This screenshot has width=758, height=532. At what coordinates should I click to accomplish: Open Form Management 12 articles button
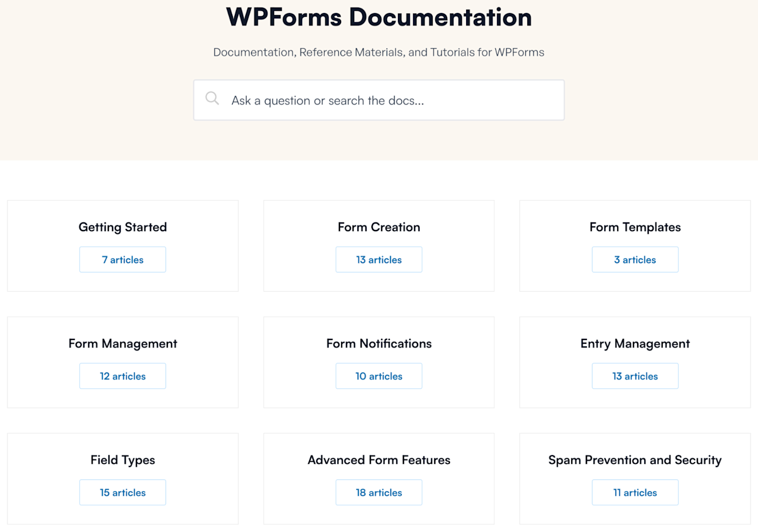pyautogui.click(x=122, y=376)
